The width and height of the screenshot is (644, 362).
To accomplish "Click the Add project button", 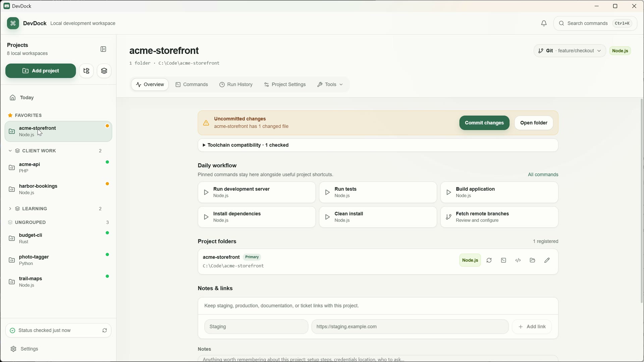I will point(41,71).
